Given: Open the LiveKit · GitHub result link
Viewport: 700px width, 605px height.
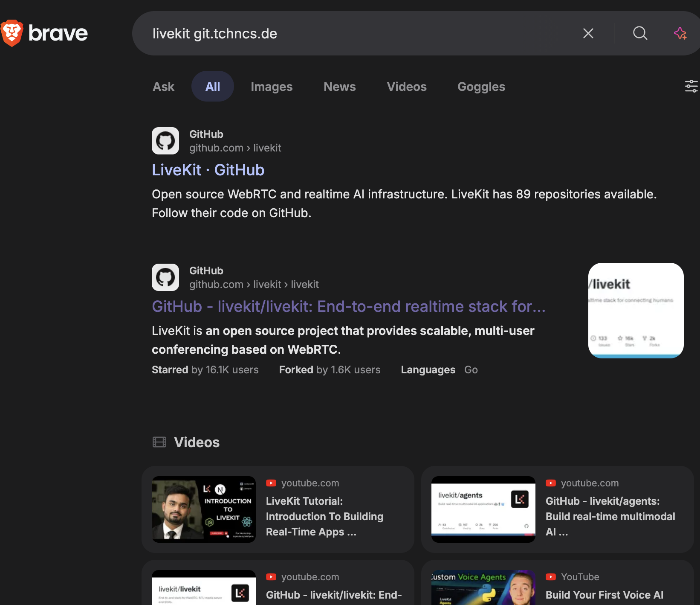Looking at the screenshot, I should tap(208, 170).
